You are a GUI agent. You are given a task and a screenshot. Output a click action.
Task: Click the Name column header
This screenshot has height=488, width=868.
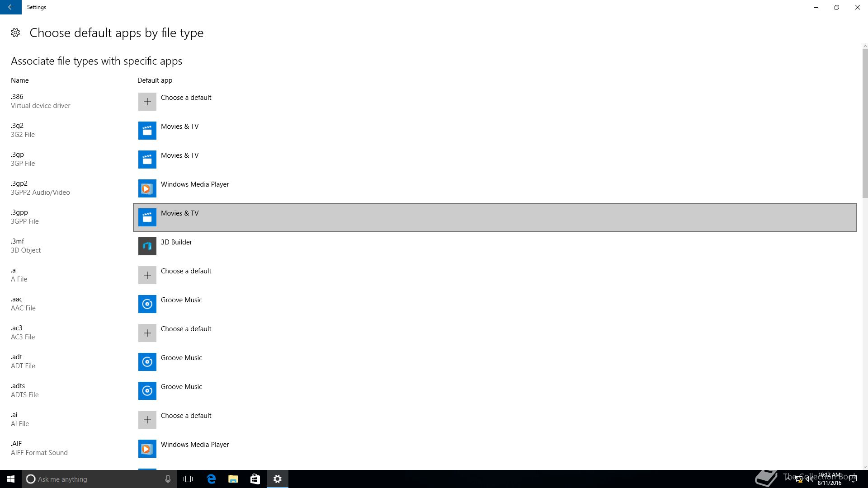pos(20,80)
